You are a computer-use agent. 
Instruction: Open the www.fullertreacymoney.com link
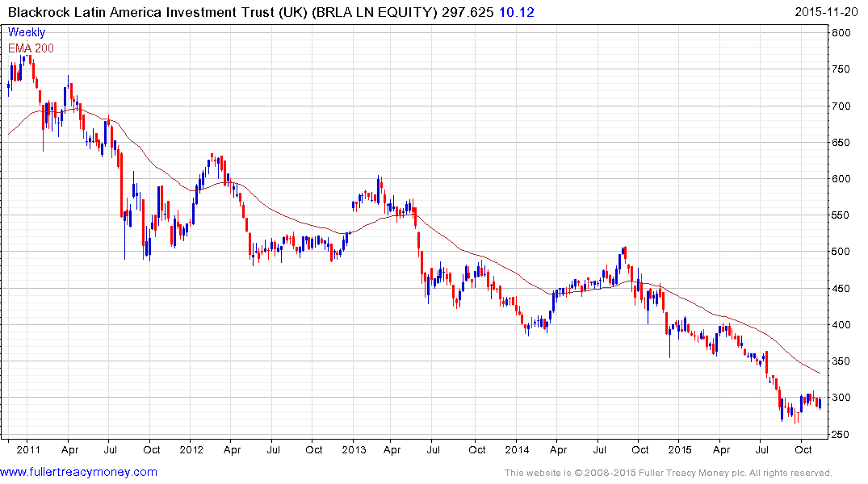pos(78,473)
